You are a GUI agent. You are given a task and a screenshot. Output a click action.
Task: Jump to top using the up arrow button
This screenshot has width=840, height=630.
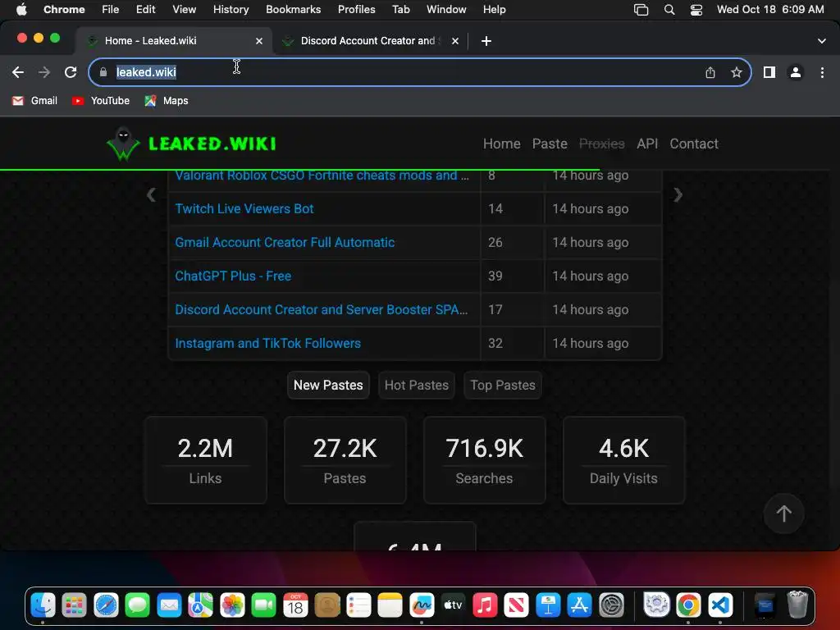783,514
